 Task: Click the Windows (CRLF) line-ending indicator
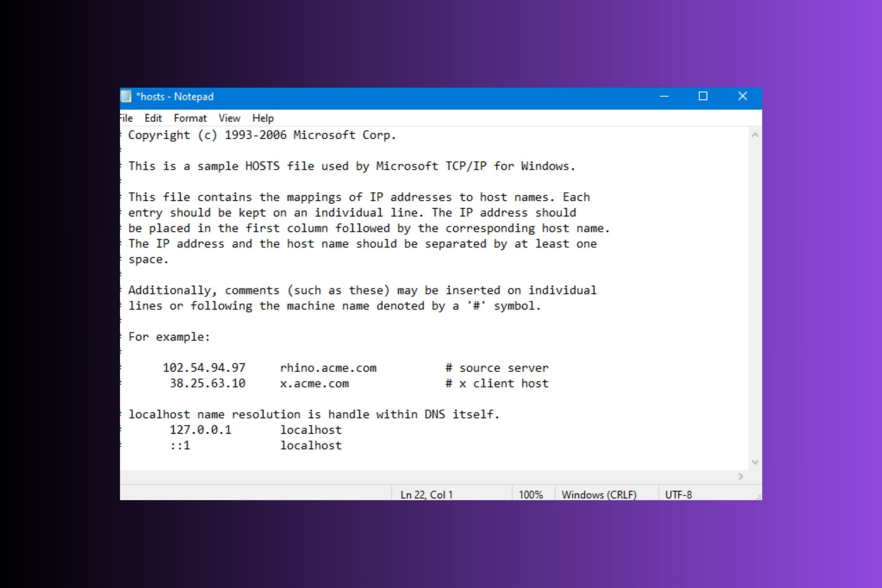[599, 494]
